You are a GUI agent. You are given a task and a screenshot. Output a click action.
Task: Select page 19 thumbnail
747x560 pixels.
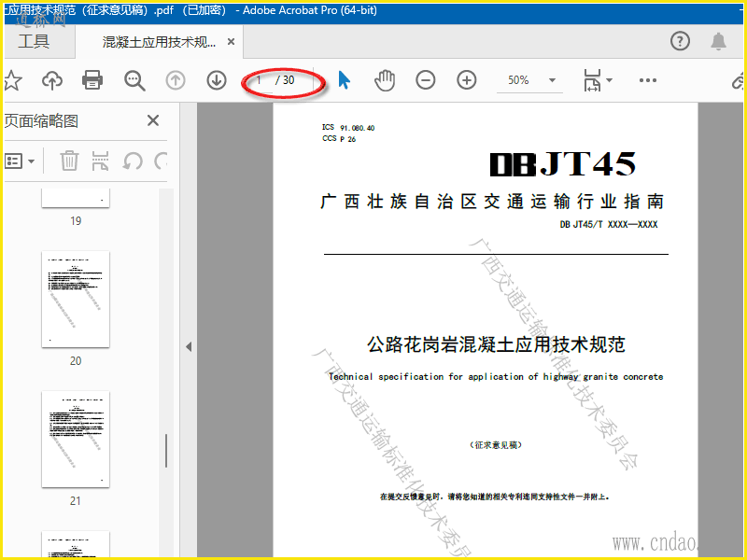(76, 198)
